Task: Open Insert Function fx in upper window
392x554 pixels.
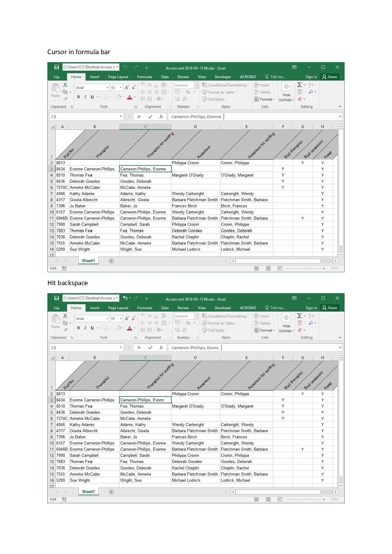Action: (161, 117)
